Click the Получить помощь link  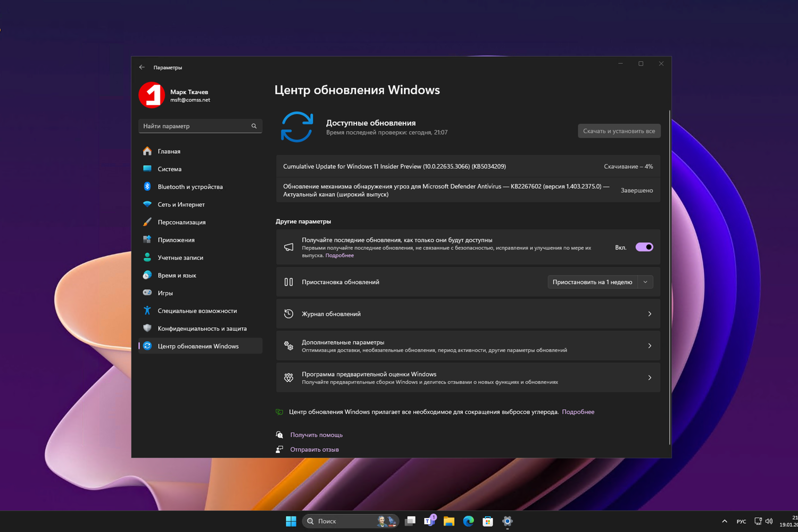tap(317, 435)
